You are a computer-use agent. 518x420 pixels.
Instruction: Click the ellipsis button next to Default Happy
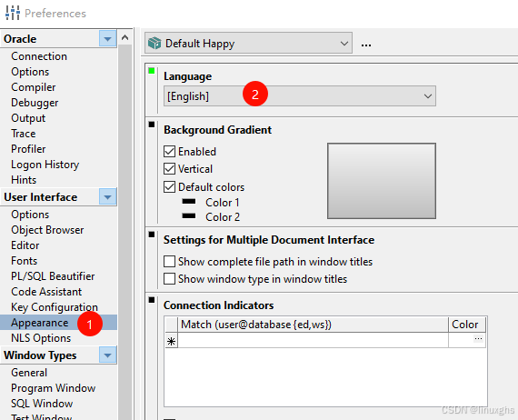[x=366, y=45]
